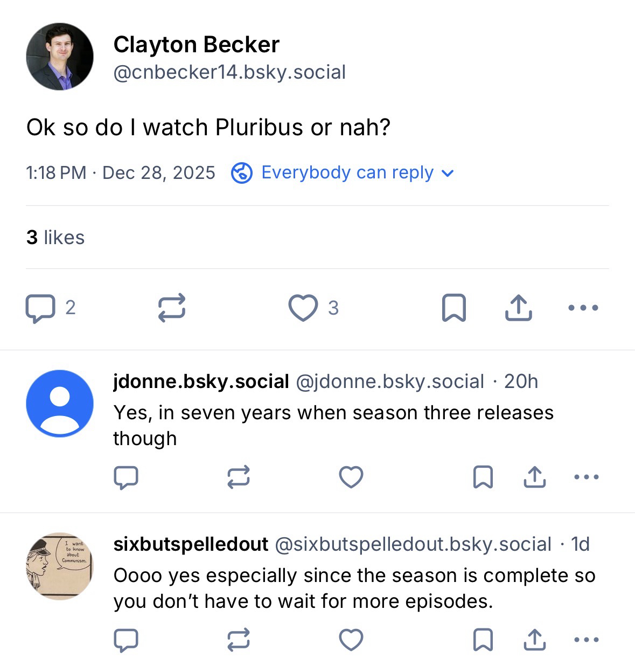635x672 pixels.
Task: Open Clayton Becker's profile picture
Action: click(60, 57)
